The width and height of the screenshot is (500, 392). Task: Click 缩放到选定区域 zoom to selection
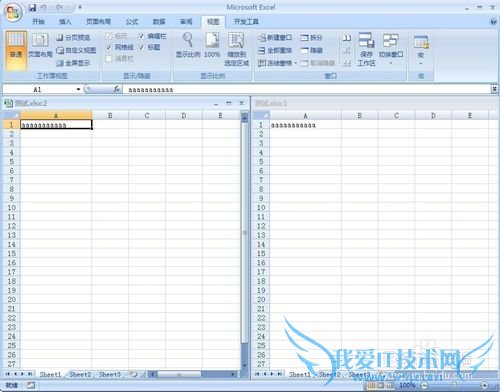(236, 49)
